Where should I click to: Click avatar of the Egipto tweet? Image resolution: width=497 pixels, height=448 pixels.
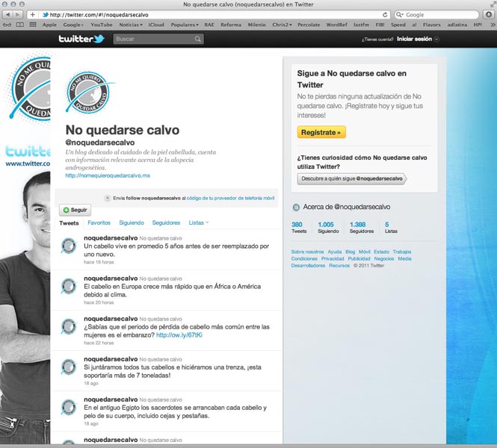pos(69,407)
